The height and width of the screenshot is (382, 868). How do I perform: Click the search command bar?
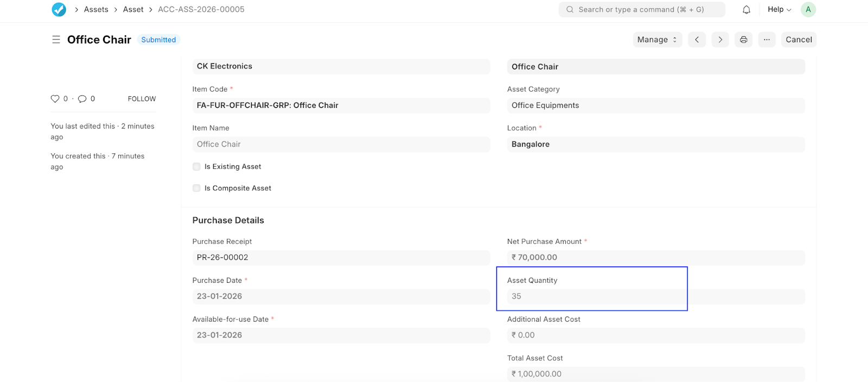point(641,9)
